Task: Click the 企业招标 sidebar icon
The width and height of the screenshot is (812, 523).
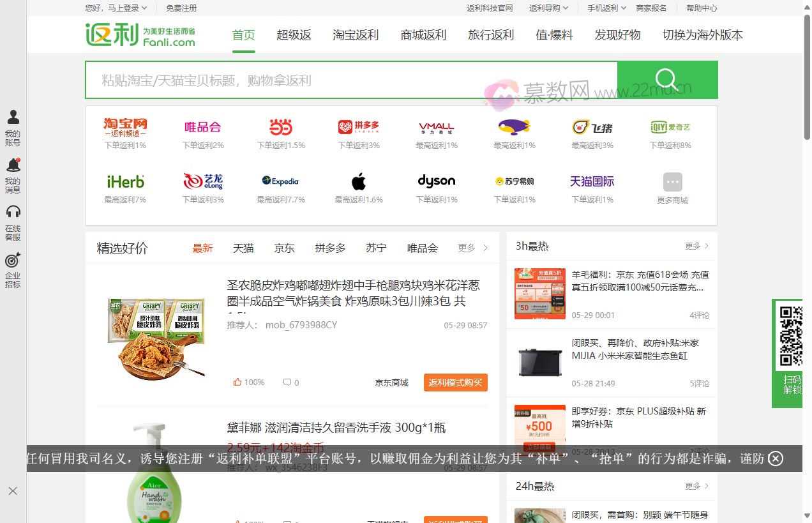Action: (13, 268)
